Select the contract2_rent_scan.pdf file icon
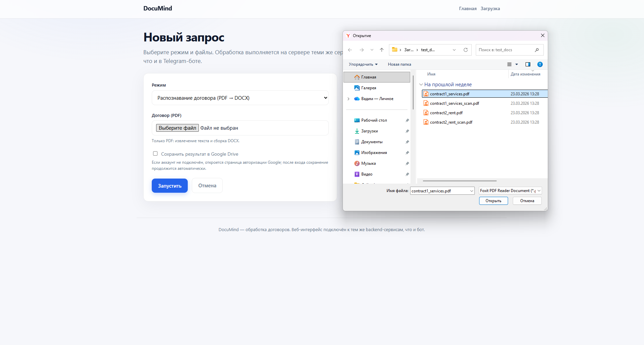The width and height of the screenshot is (644, 345). 426,122
